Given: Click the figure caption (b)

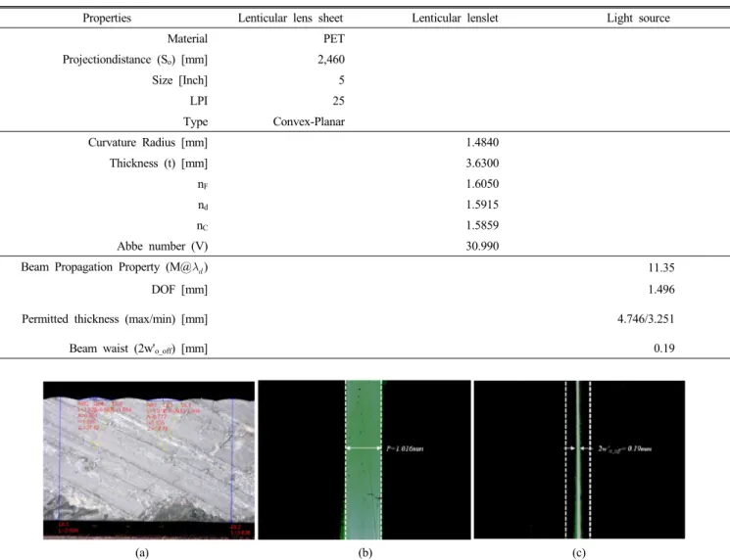Looking at the screenshot, I should [365, 553].
